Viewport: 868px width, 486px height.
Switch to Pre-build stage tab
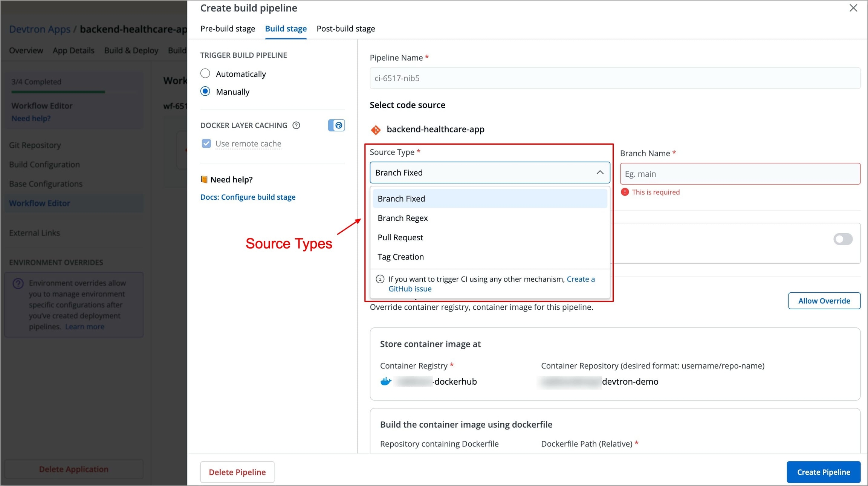pyautogui.click(x=228, y=29)
